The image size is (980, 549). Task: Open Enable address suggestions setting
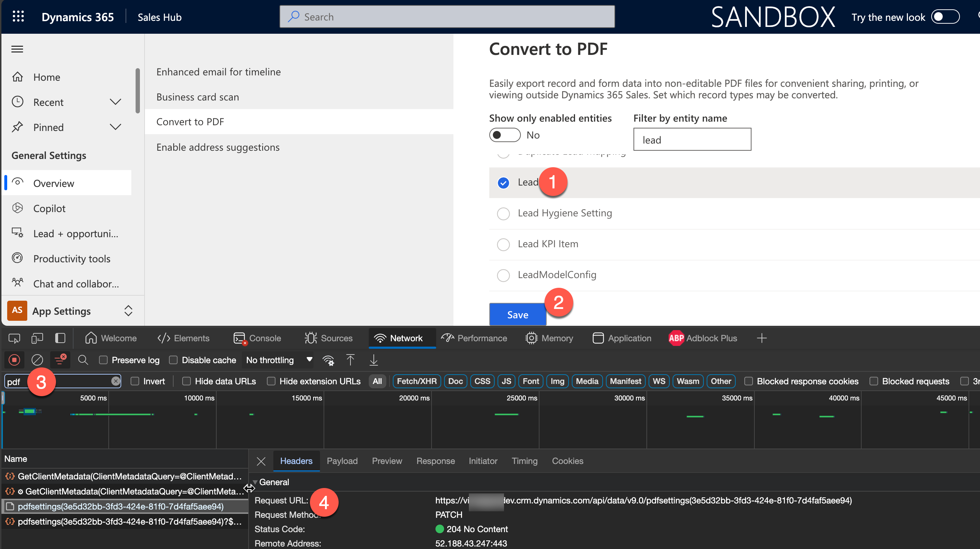tap(218, 147)
